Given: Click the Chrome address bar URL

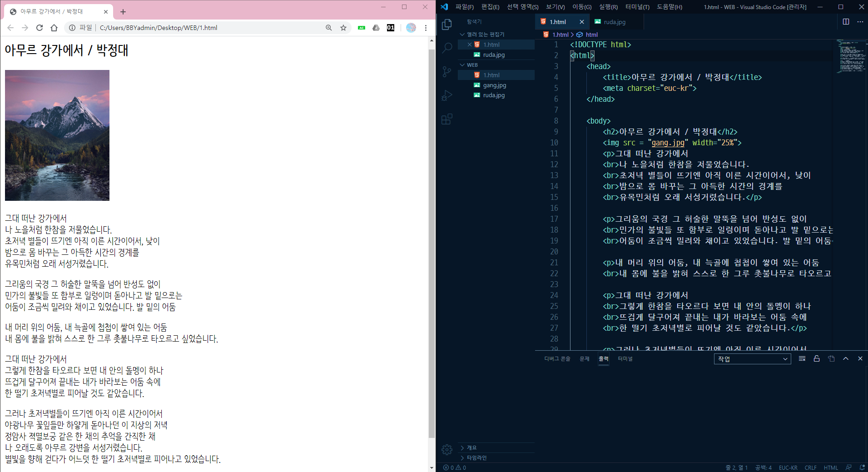Looking at the screenshot, I should tap(159, 28).
